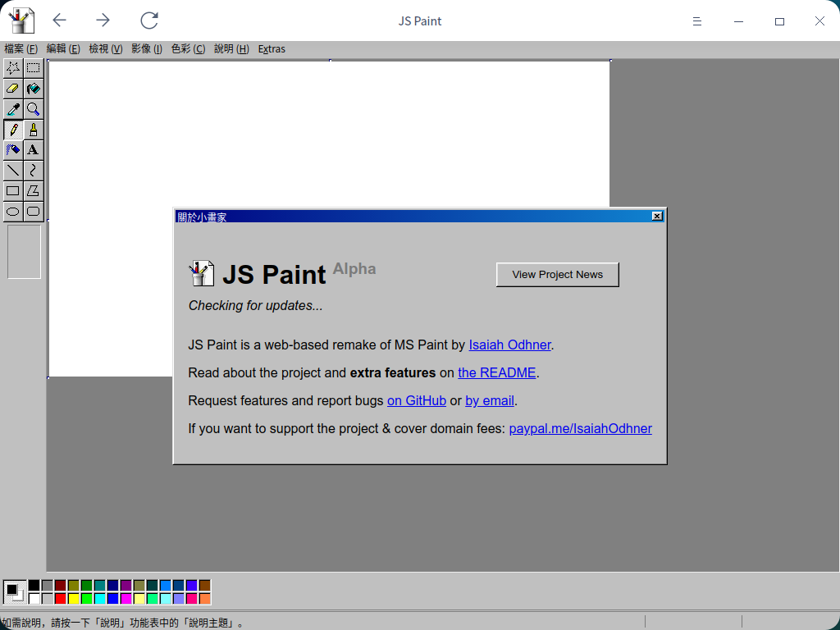
Task: Open the 編輯 (E) menu
Action: (x=63, y=48)
